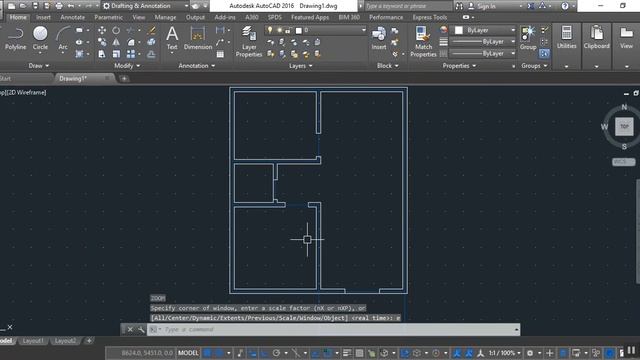Click the Insert block icon
The width and height of the screenshot is (640, 360).
[379, 38]
